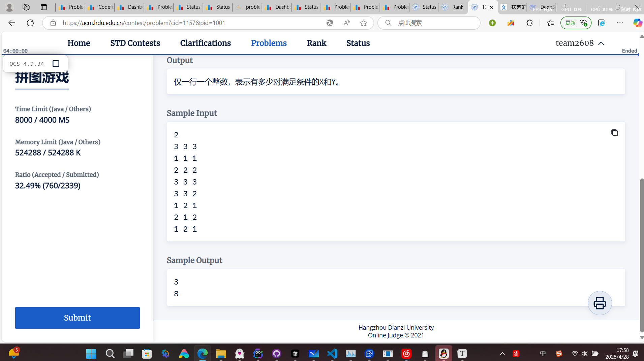
Task: Switch to the DeepSeek browser tab
Action: click(x=542, y=7)
